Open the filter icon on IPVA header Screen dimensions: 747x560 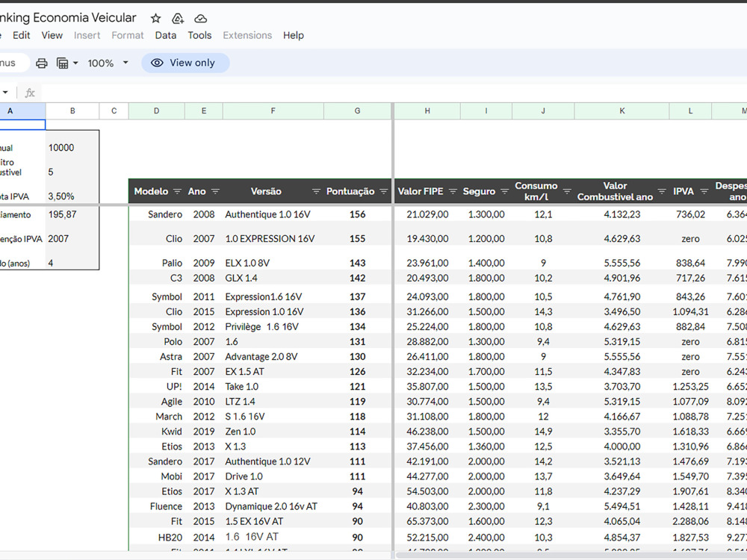coord(704,191)
